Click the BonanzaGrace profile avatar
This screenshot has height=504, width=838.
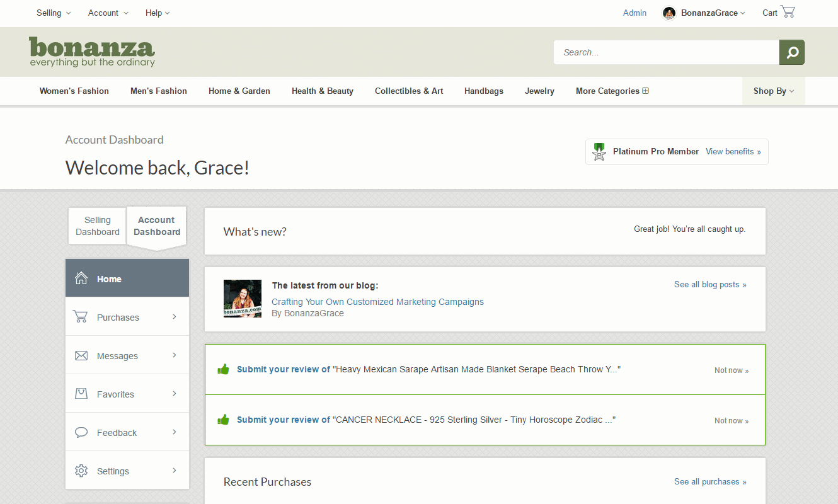[x=669, y=13]
